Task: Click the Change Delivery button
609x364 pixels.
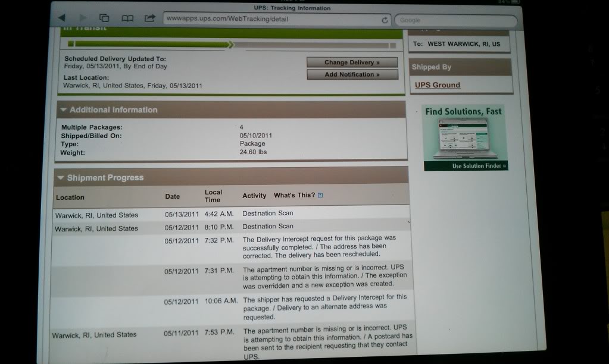Action: [x=352, y=62]
